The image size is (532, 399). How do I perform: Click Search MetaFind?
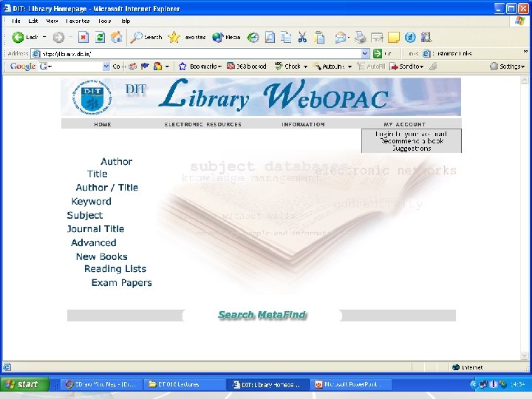262,315
